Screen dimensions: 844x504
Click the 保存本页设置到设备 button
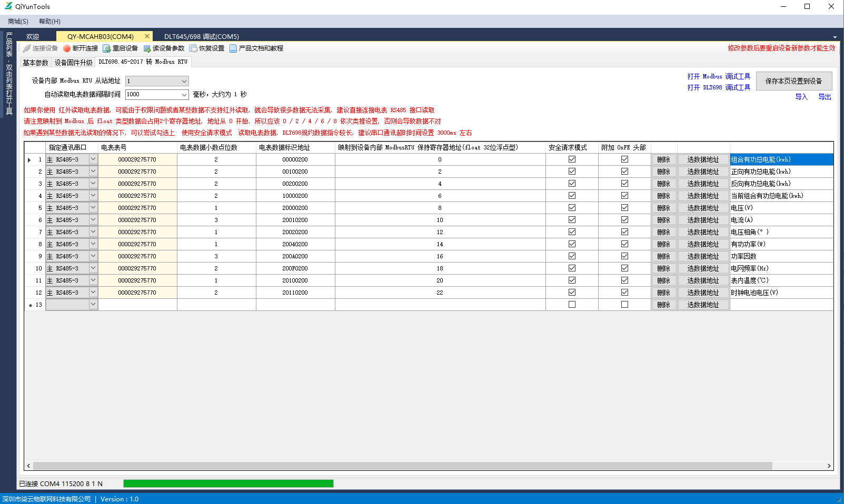click(793, 81)
